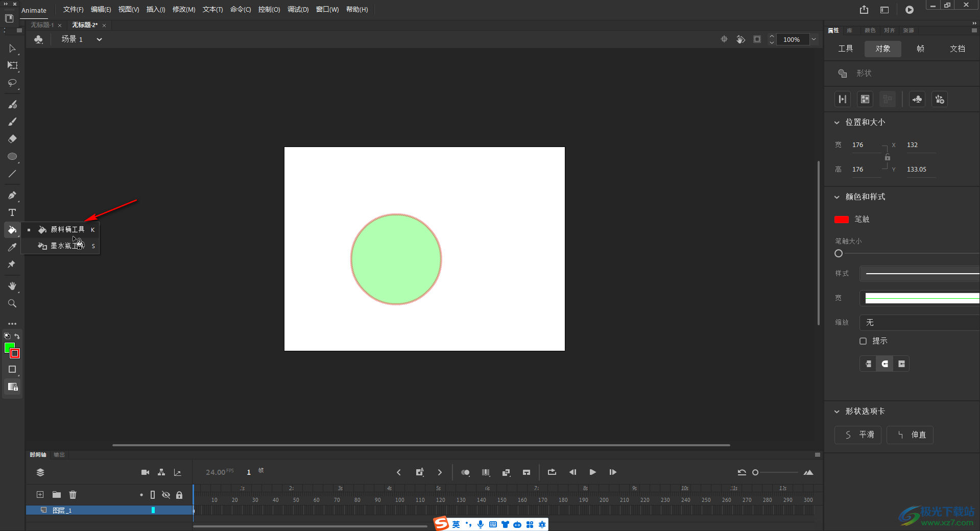Select the Line tool

12,174
